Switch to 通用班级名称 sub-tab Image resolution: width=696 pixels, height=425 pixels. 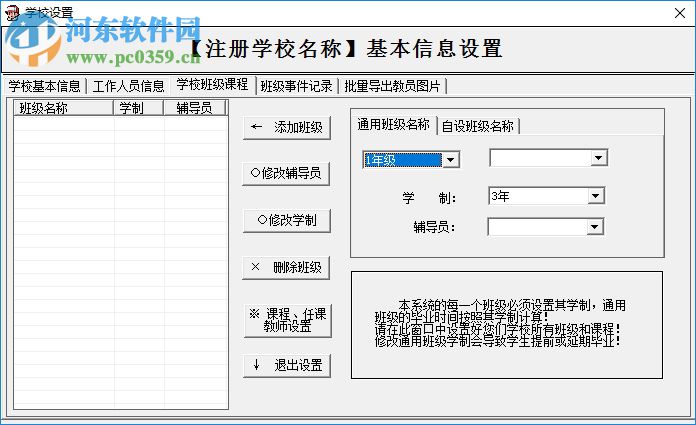coord(393,124)
